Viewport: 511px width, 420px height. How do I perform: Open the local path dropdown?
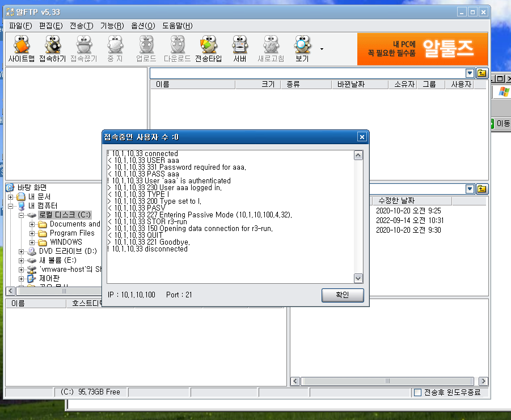point(470,189)
